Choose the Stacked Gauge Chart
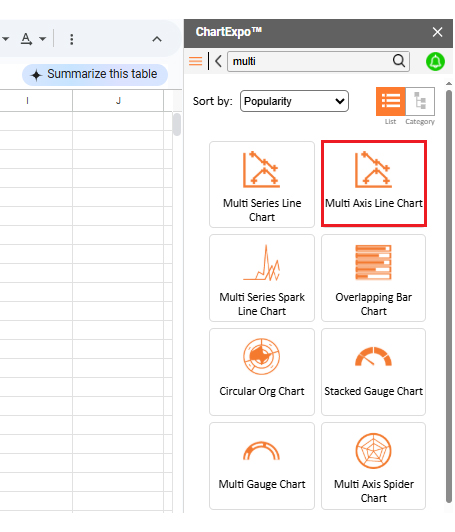This screenshot has width=455, height=532. tap(374, 372)
